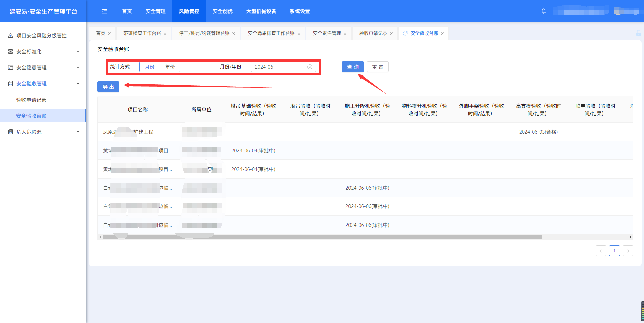Click the clock icon in date field
This screenshot has width=644, height=323.
point(310,67)
